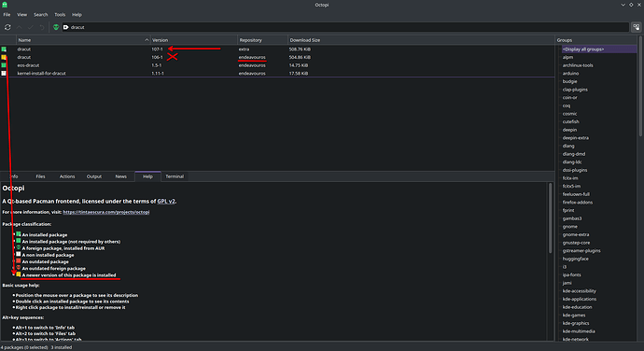Click the green status icon of dracut 107-1

click(x=4, y=49)
